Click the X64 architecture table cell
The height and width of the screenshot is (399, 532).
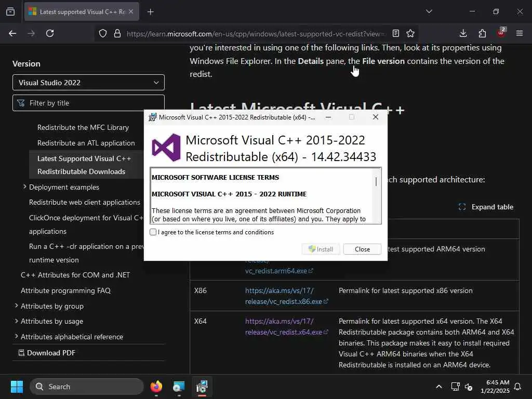tap(200, 321)
